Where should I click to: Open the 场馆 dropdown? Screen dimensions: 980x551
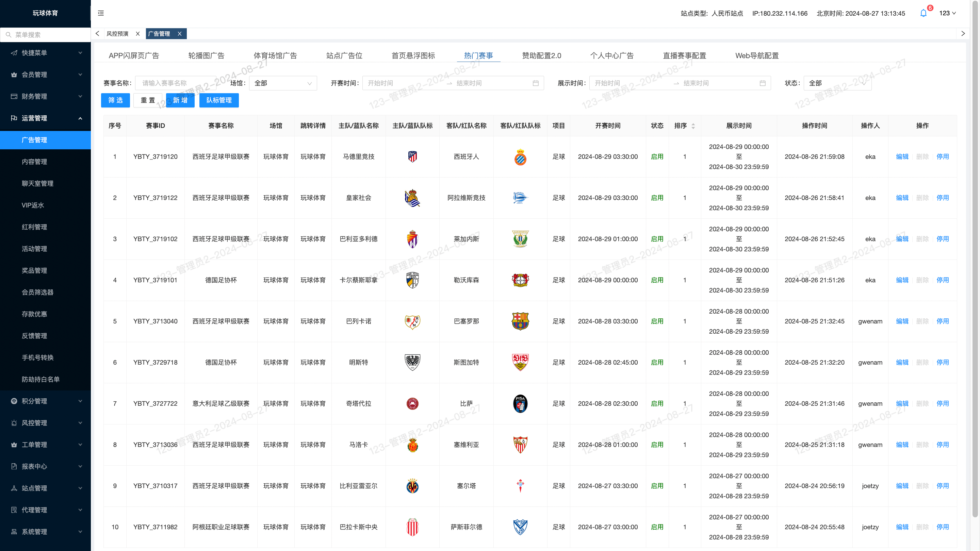[283, 83]
